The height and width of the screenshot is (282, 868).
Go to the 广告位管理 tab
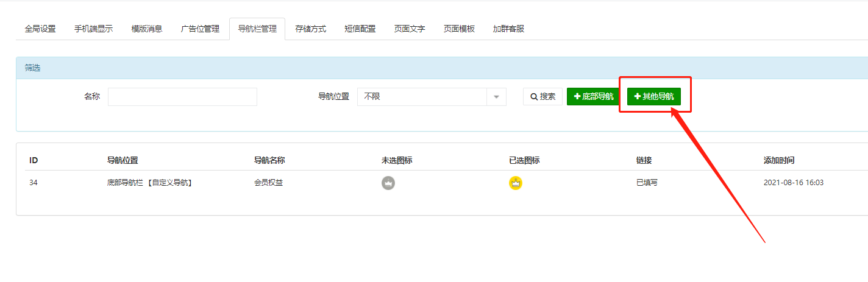(200, 29)
